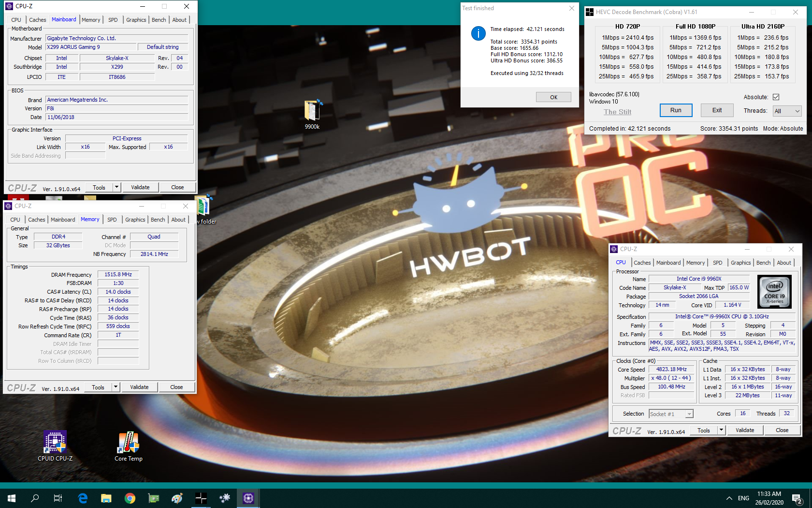
Task: Open Windows Start menu
Action: click(x=12, y=498)
